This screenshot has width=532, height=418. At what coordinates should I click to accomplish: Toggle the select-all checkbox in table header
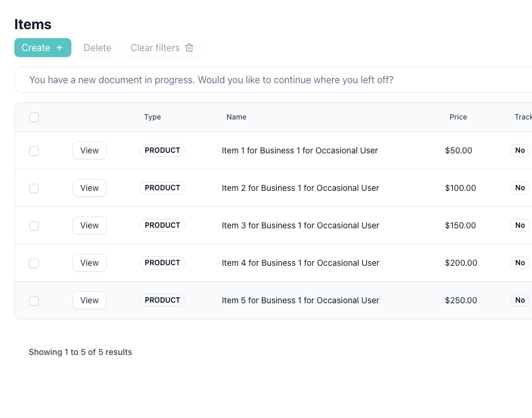click(34, 117)
